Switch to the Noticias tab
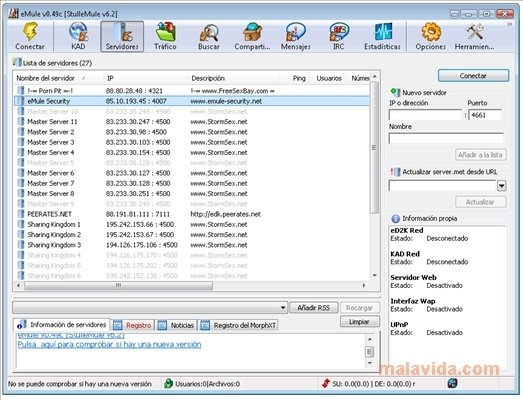This screenshot has height=400, width=523. point(177,325)
